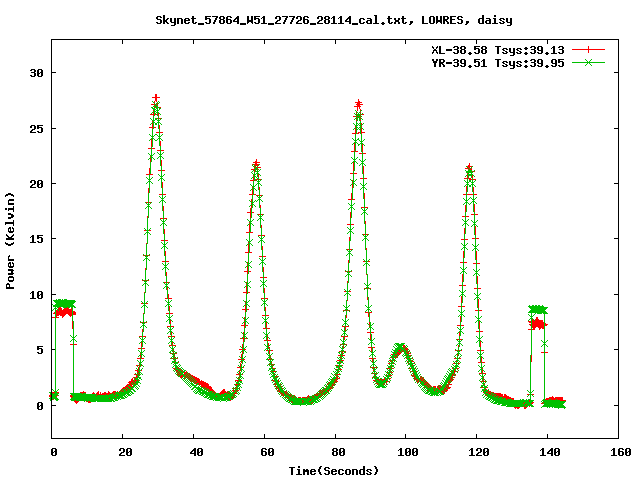Click the x-axis tick label 140
This screenshot has height=480, width=640.
pyautogui.click(x=550, y=452)
